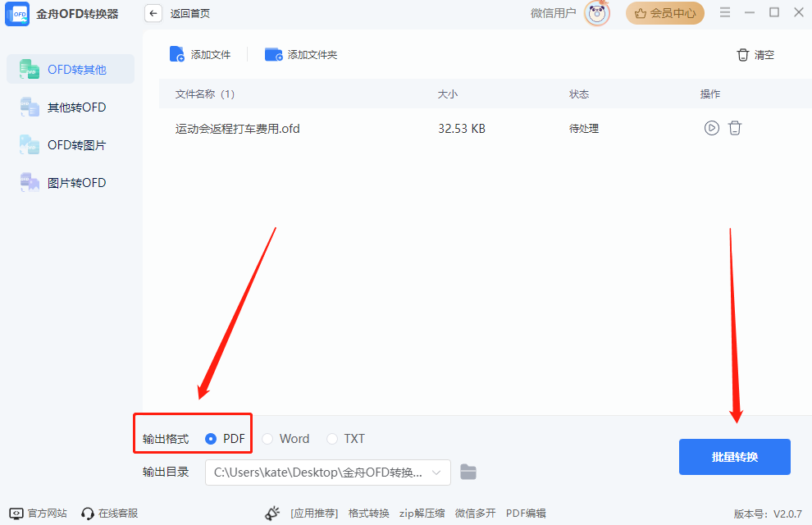This screenshot has height=525, width=812.
Task: Switch to the 图片转OFD tab label
Action: coord(76,183)
